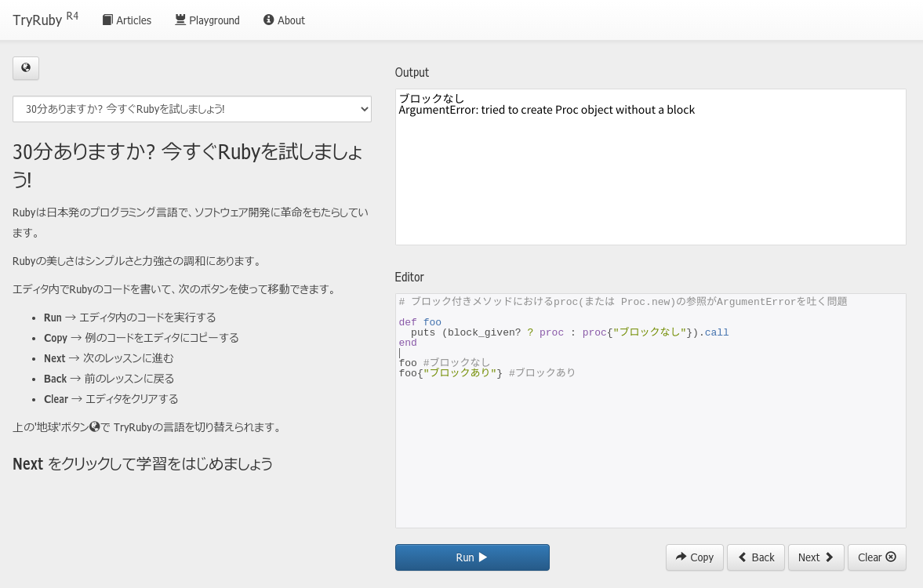Place cursor on the 'def foo' line

coord(420,322)
